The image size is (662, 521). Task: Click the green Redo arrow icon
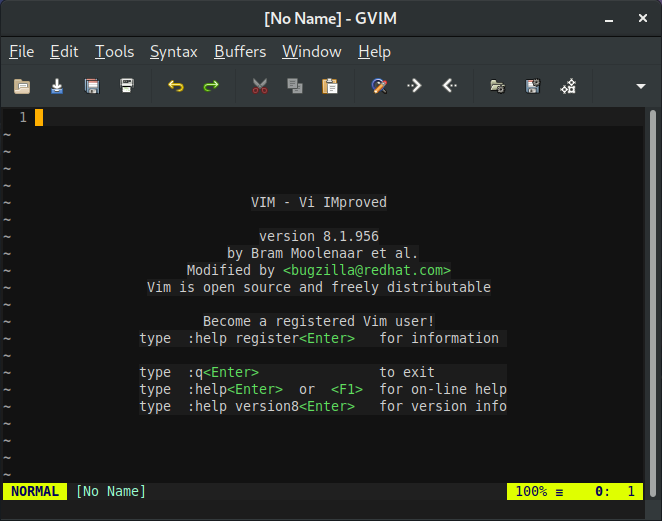[x=211, y=86]
